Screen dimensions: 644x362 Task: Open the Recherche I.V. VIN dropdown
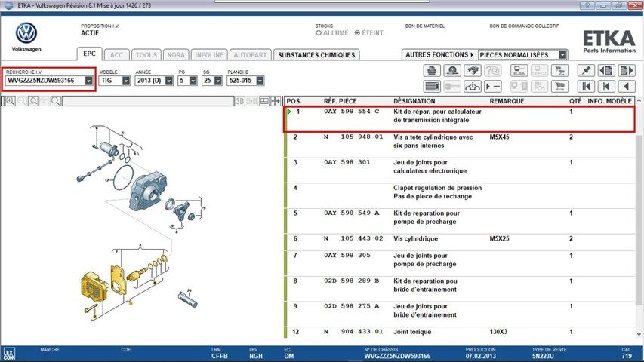pyautogui.click(x=89, y=81)
